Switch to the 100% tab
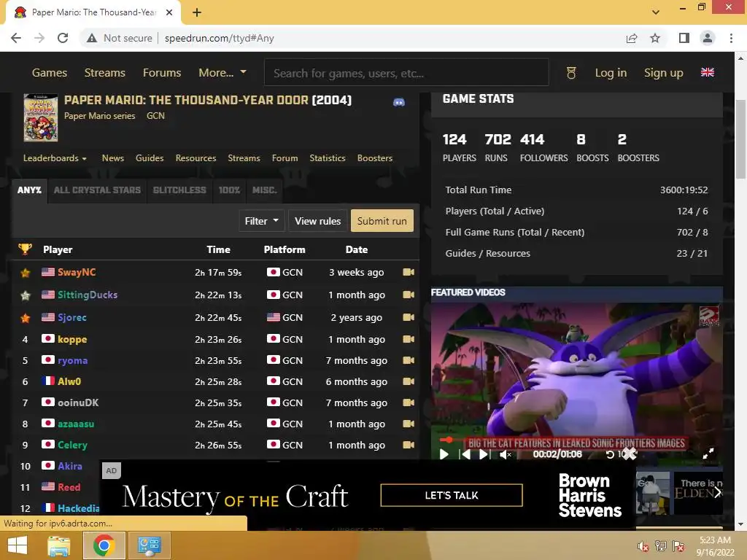Screen dimensions: 747x560 pyautogui.click(x=229, y=190)
